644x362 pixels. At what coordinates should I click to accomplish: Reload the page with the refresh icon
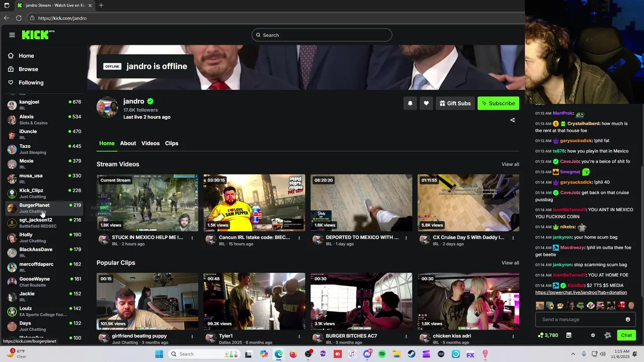[x=19, y=18]
